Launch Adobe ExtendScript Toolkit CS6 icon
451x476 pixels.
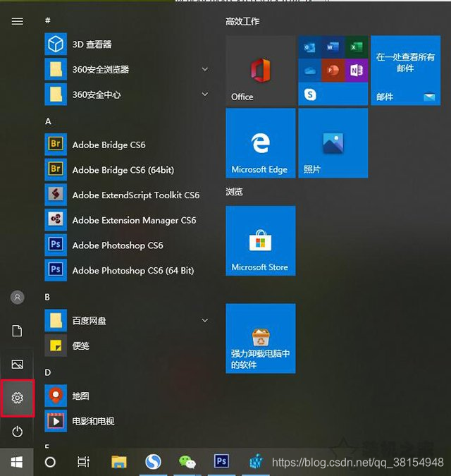tap(56, 195)
